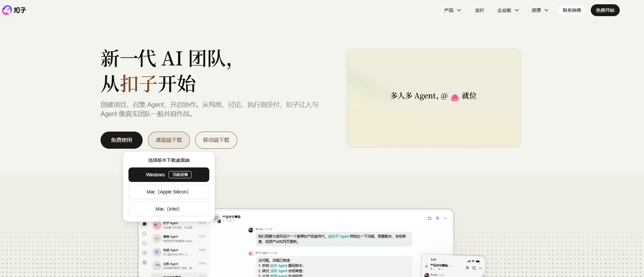Click the search icon in phone mockup
644x277 pixels.
pyautogui.click(x=474, y=268)
